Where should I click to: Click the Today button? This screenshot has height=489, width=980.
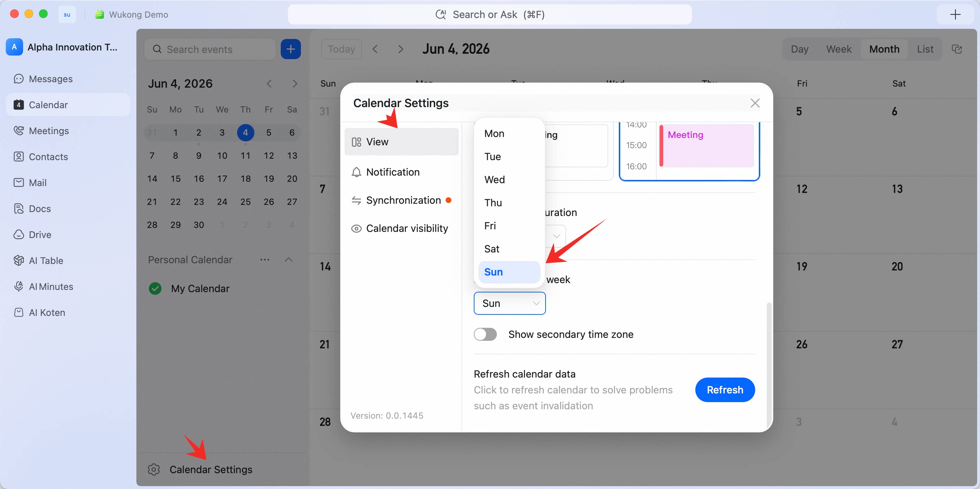(341, 49)
